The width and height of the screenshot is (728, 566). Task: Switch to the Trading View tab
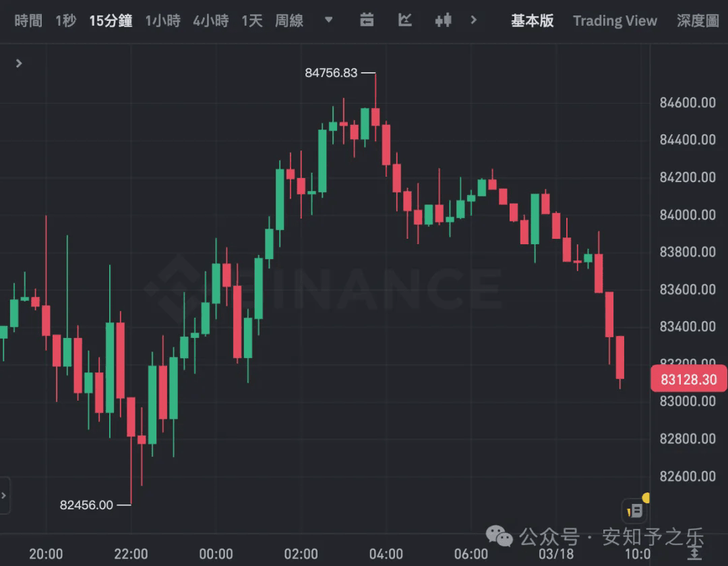(615, 21)
